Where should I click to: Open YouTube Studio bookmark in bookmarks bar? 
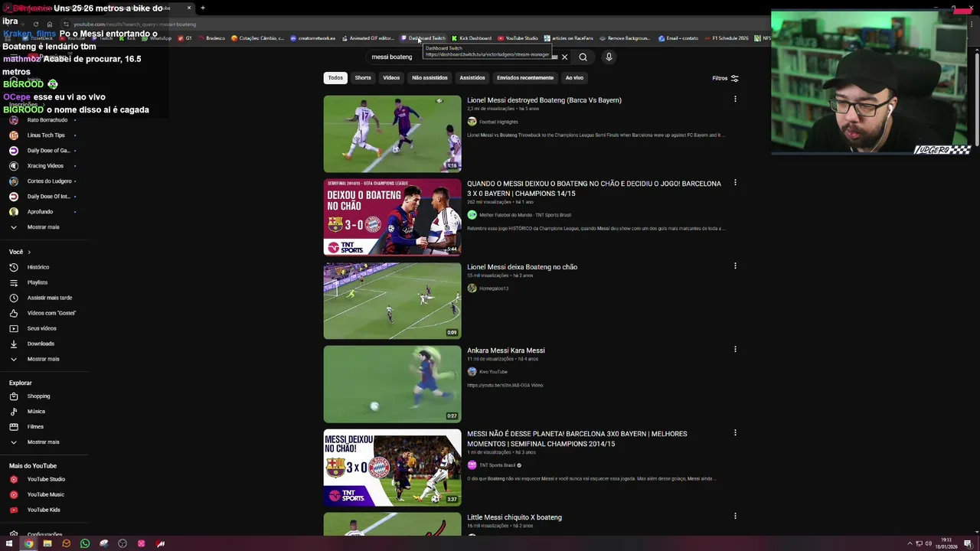(x=518, y=38)
